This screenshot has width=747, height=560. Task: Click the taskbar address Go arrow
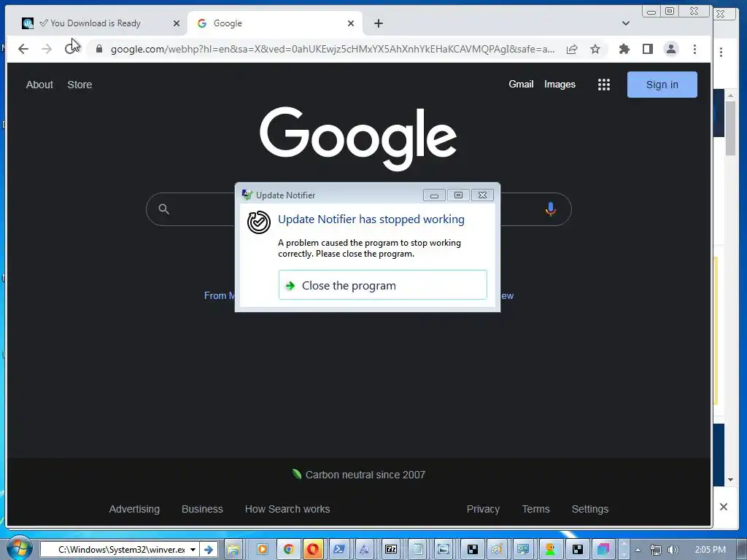tap(208, 550)
